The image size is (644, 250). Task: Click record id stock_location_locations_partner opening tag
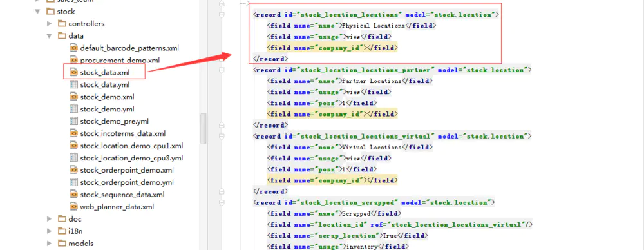(393, 70)
